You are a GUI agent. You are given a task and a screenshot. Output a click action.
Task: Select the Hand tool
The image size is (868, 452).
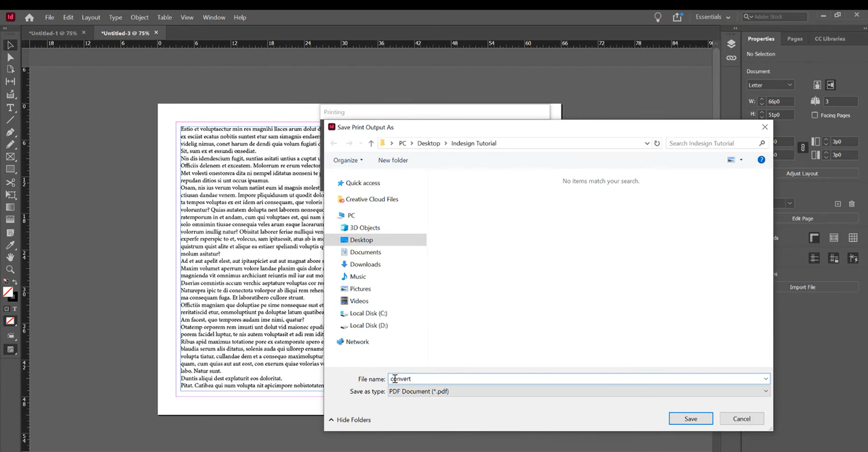tap(10, 258)
